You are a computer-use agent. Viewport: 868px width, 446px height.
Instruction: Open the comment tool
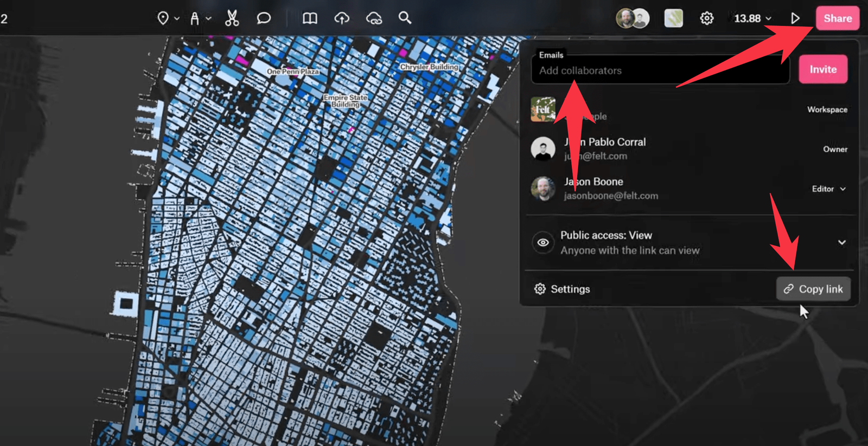pos(264,18)
